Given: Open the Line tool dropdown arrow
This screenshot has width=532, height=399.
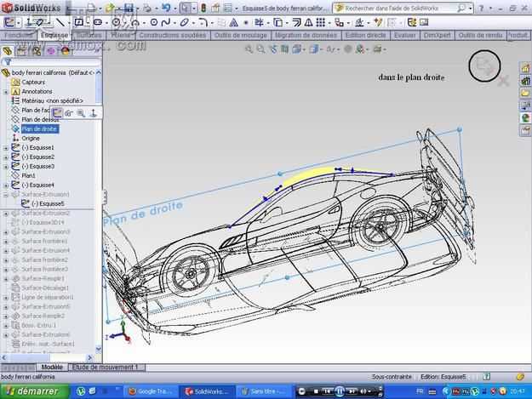Looking at the screenshot, I should (69, 23).
